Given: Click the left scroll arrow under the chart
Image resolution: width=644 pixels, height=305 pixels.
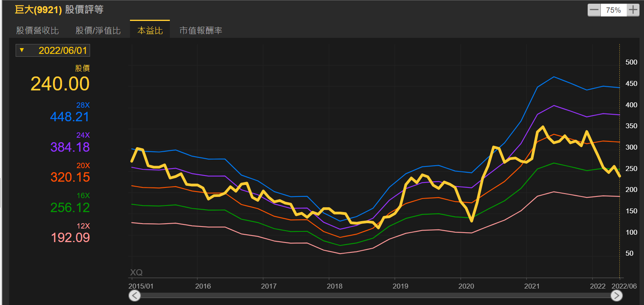Looking at the screenshot, I should coord(134,296).
